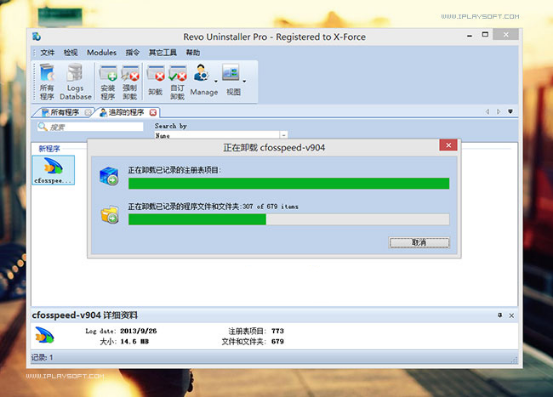Screen dimensions: 554x398
Task: Click the 注册表项目 773 value
Action: pos(278,331)
